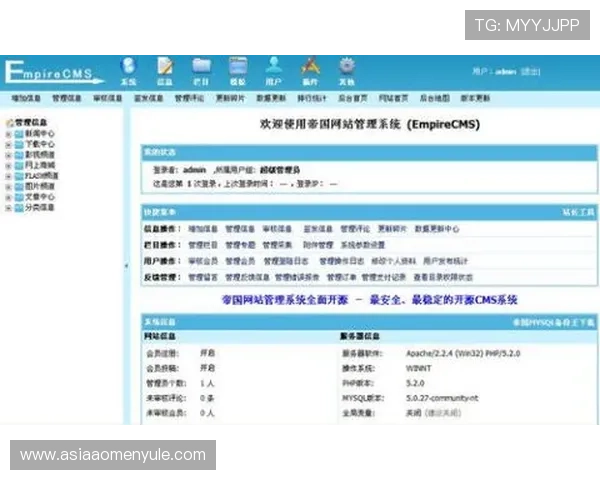Expand the 影视频道 tree node

(8, 155)
